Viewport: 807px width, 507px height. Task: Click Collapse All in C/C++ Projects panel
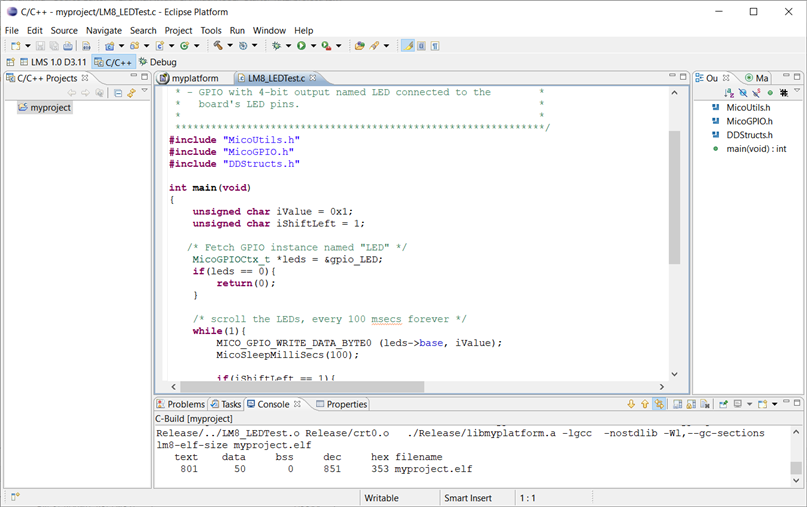point(117,93)
